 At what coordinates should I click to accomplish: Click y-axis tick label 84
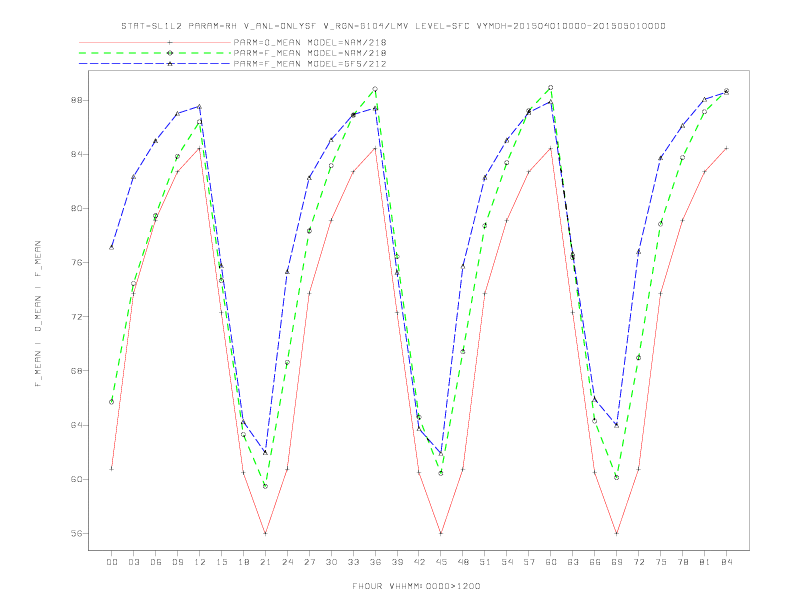tap(77, 154)
